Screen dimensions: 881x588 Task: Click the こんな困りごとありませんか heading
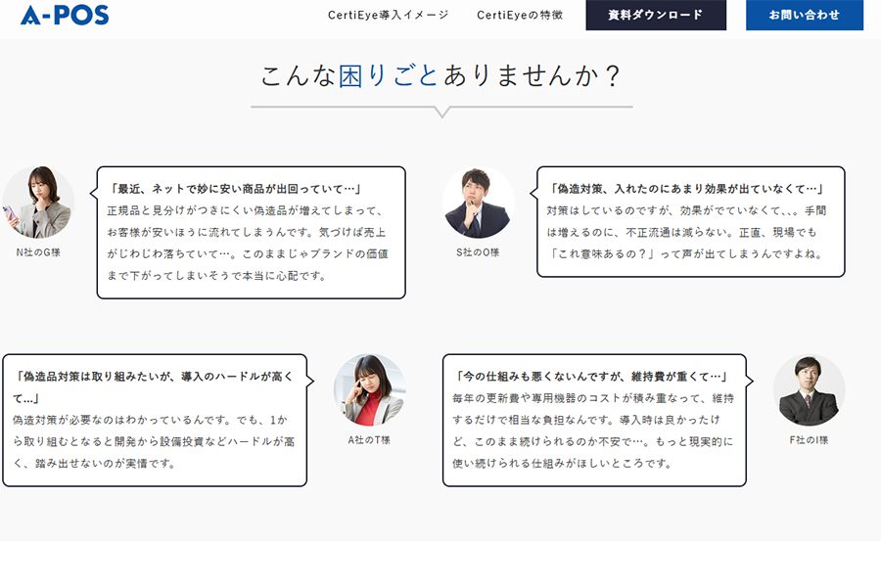coord(441,75)
